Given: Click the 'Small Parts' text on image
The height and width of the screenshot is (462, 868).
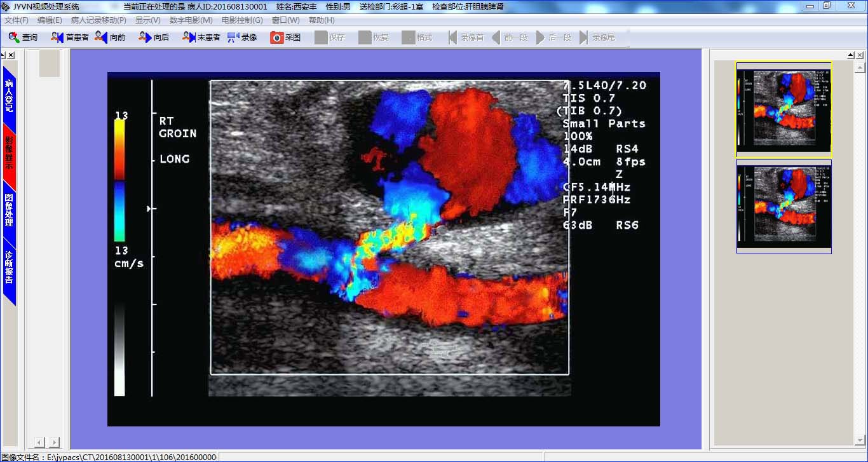Looking at the screenshot, I should point(604,123).
